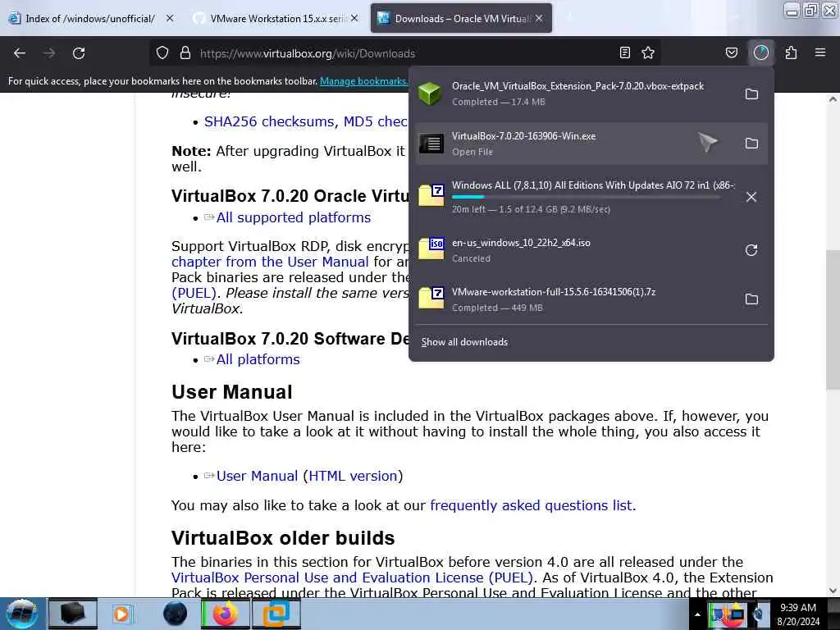Click the page vertical scrollbar thumb
Image resolution: width=840 pixels, height=630 pixels.
(x=833, y=321)
